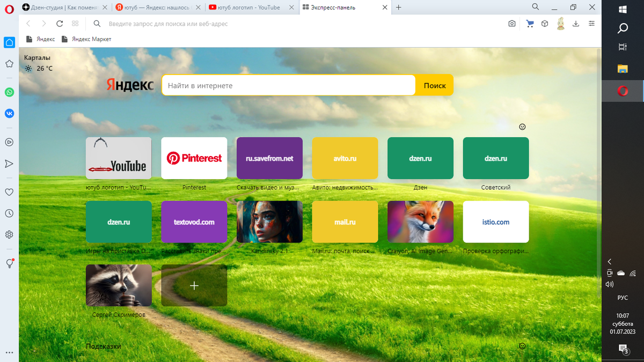Open the ru.savefrom.net tile
644x362 pixels.
[269, 158]
